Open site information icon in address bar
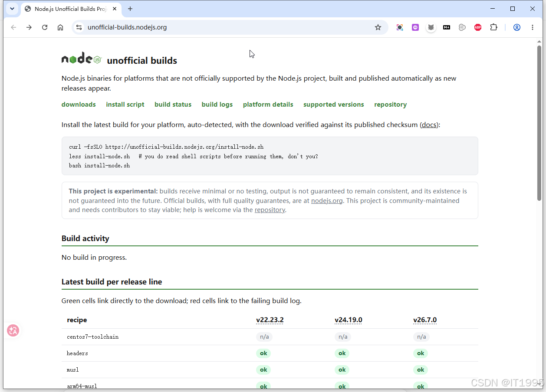Viewport: 546px width, 392px height. point(79,27)
